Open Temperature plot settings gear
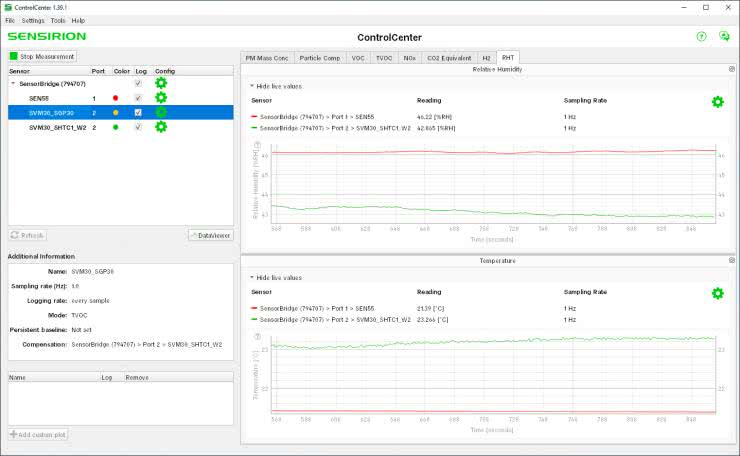This screenshot has width=740, height=456. tap(717, 293)
